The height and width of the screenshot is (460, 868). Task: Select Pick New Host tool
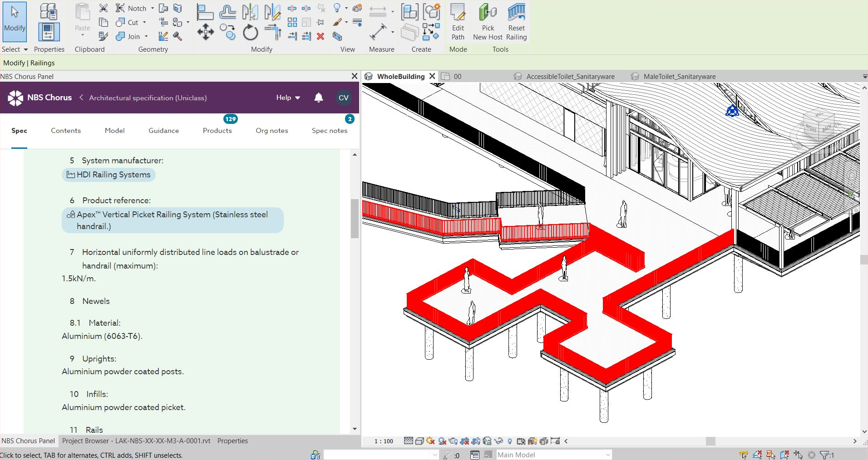tap(487, 21)
